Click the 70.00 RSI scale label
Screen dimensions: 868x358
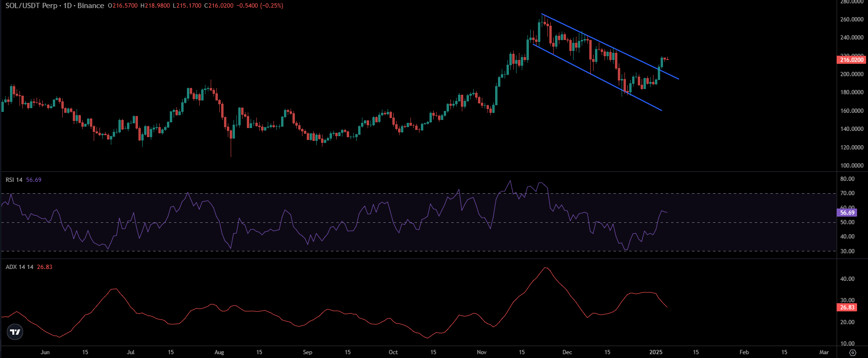848,193
